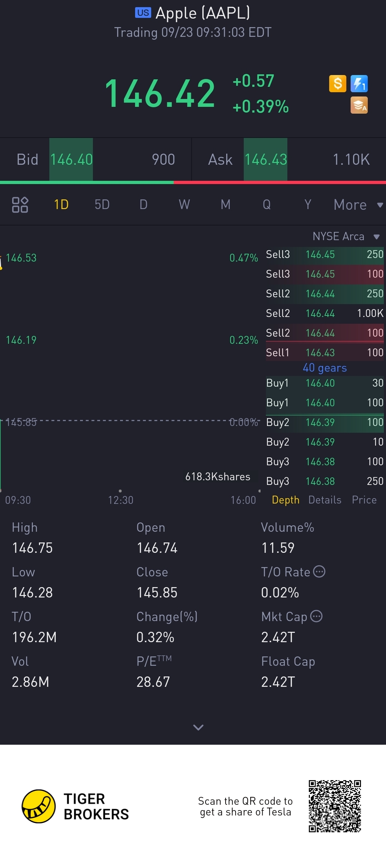Tap the orange stacked layers icon
This screenshot has height=868, width=386.
click(359, 105)
